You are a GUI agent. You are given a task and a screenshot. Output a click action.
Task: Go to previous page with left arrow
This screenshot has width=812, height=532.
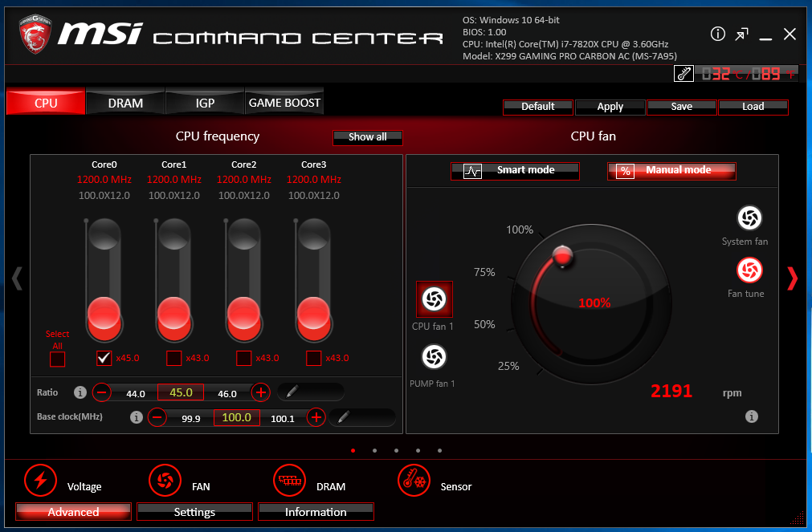point(17,278)
